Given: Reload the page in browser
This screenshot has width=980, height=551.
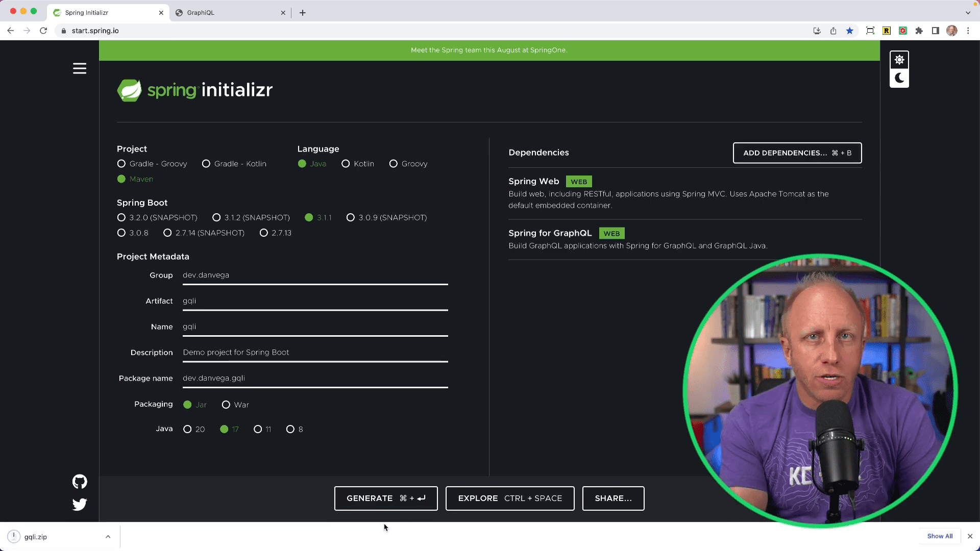Looking at the screenshot, I should (x=43, y=31).
